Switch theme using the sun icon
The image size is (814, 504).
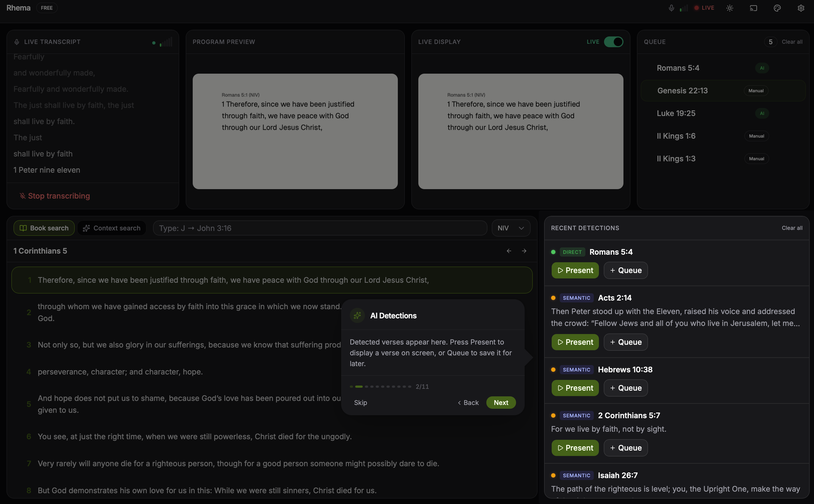730,8
